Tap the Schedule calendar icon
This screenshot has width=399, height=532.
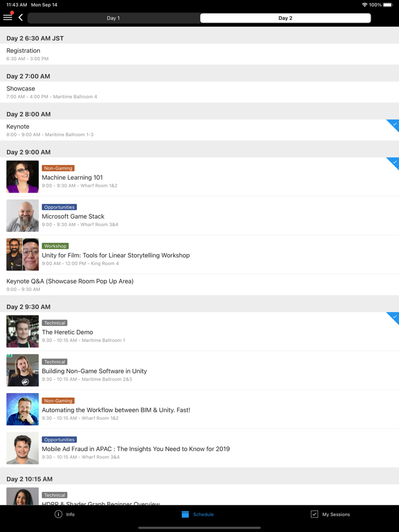pos(185,514)
